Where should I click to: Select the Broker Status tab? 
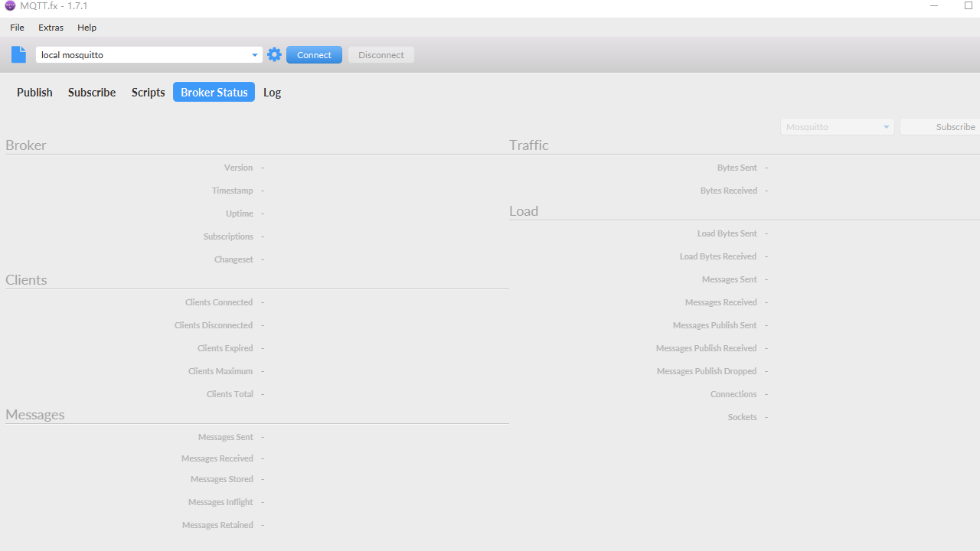tap(214, 92)
